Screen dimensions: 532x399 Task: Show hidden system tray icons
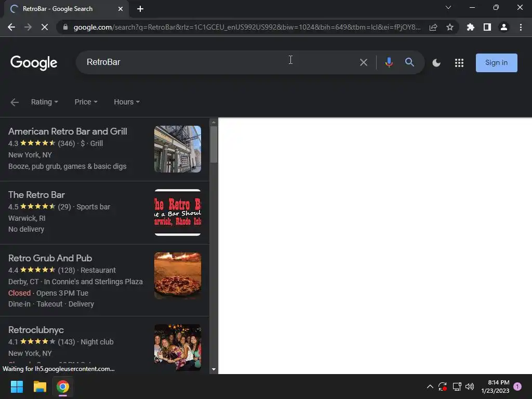coord(430,387)
